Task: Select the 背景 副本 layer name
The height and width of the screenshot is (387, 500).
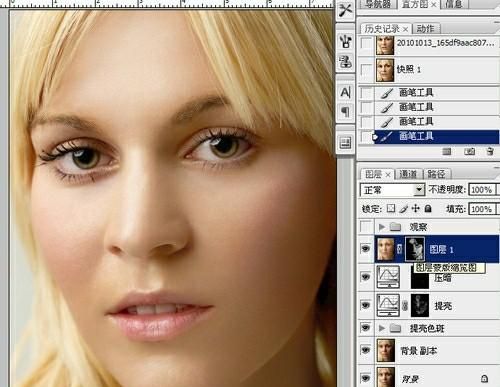Action: point(419,350)
